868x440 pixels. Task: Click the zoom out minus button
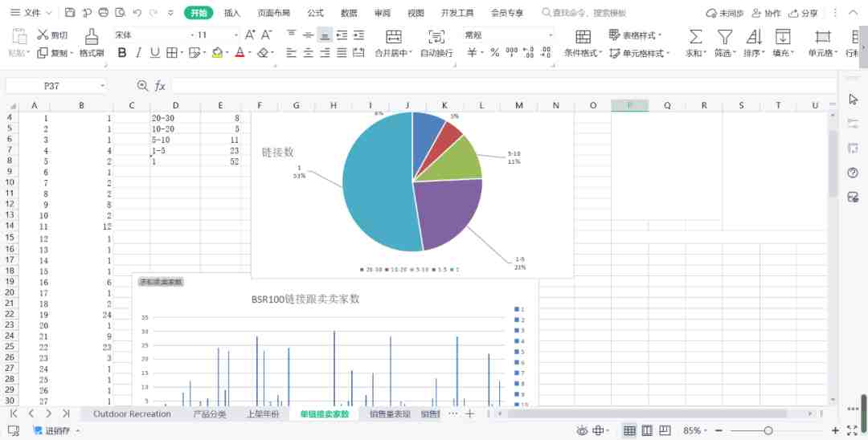point(719,430)
